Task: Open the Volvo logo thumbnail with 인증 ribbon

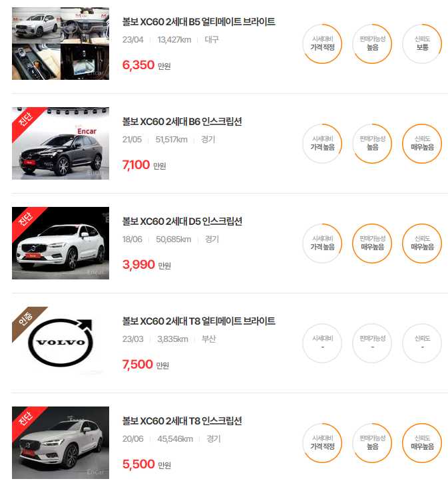Action: click(61, 343)
